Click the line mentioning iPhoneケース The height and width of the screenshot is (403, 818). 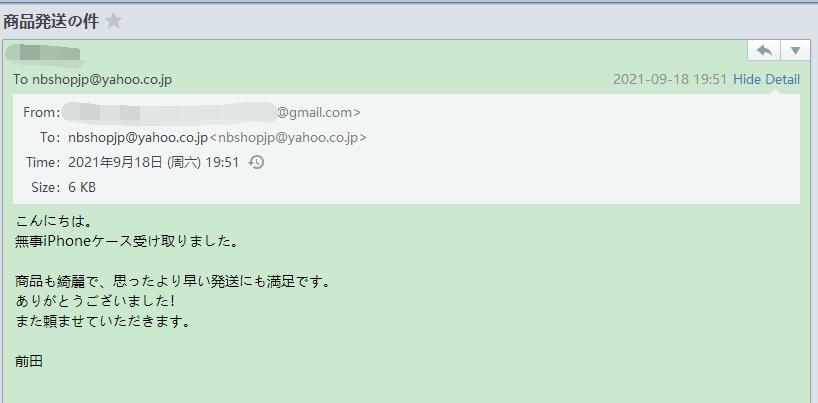click(127, 242)
